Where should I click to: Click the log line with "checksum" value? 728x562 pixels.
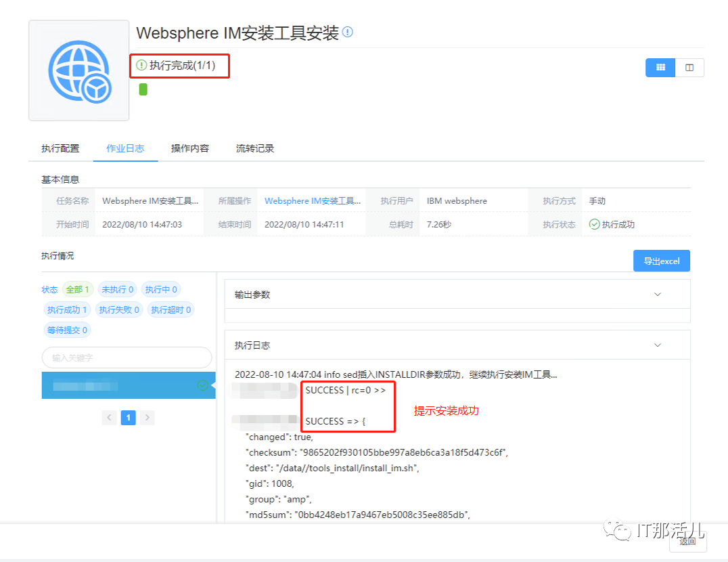click(x=377, y=452)
